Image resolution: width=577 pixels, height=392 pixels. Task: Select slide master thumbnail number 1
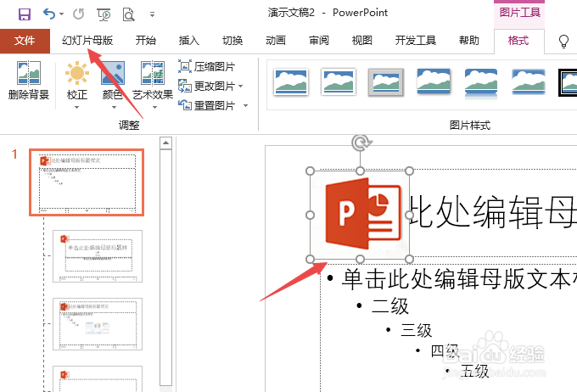tap(87, 182)
